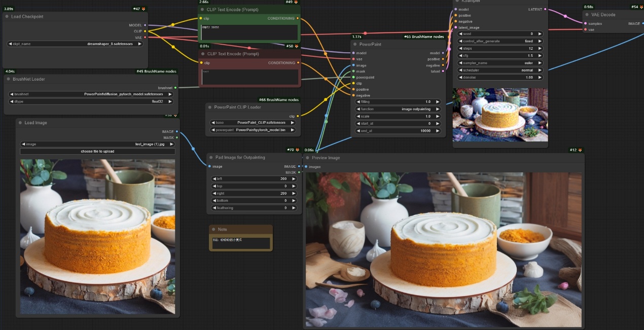Toggle collapse on the Preview Image node

pyautogui.click(x=308, y=158)
